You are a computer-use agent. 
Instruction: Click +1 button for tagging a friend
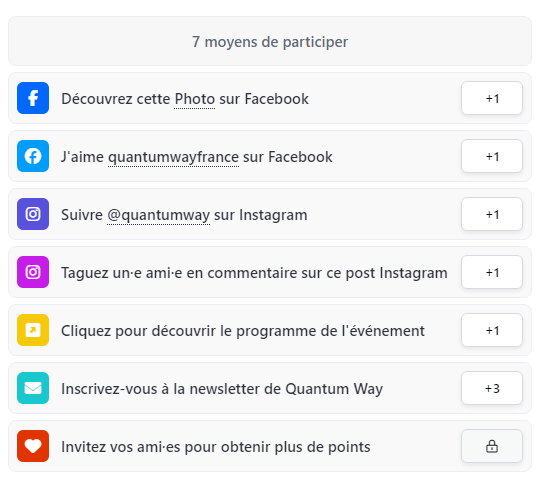click(x=492, y=272)
